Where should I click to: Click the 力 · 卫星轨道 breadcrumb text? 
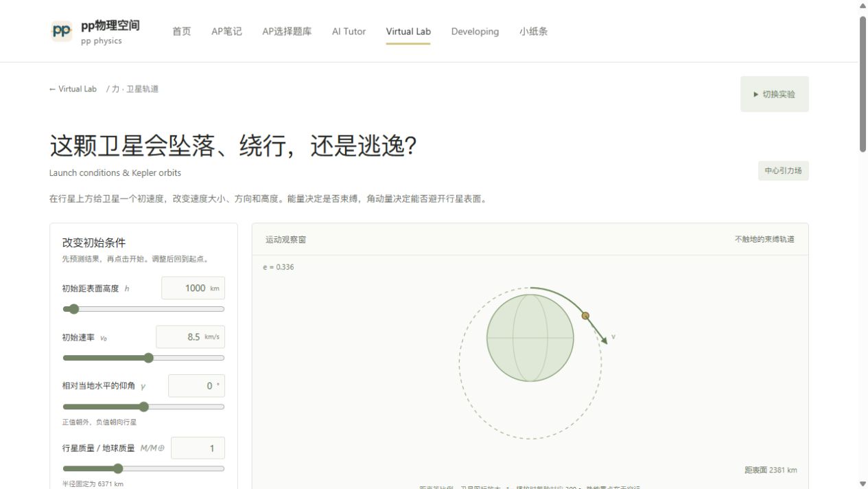(x=135, y=89)
